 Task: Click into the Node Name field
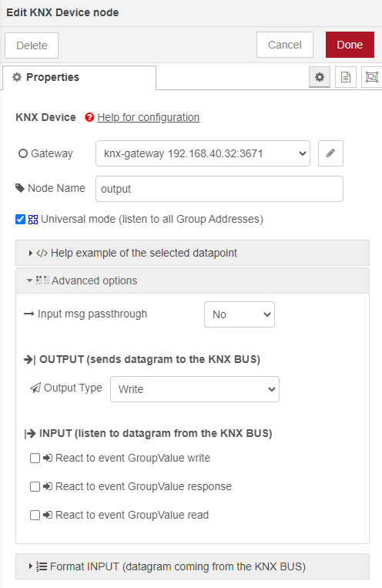click(219, 189)
